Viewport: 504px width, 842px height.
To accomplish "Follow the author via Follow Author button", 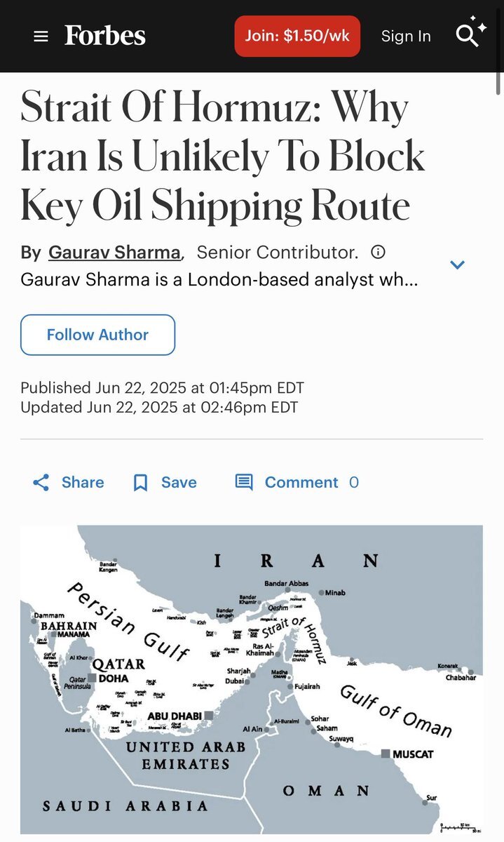I will (x=97, y=335).
